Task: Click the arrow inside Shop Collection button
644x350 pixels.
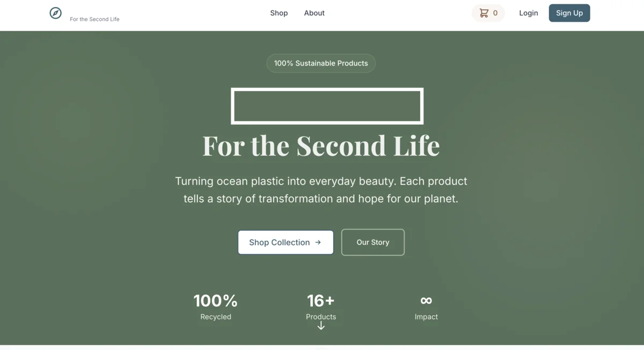Action: point(318,242)
